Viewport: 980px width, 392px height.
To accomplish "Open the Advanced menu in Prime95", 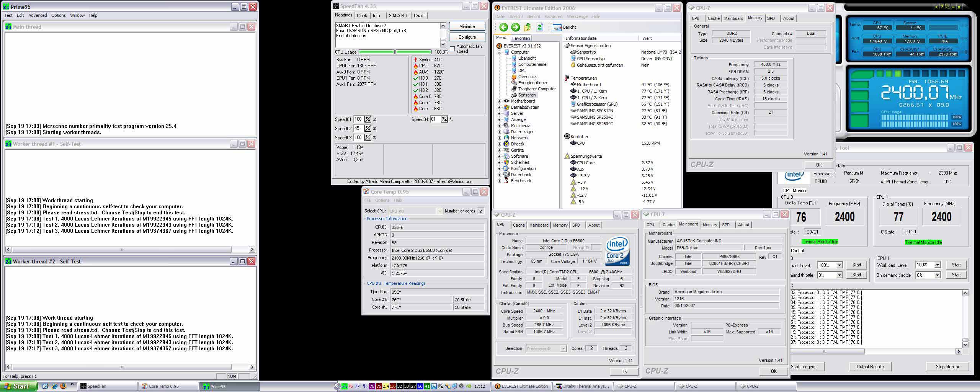I will [38, 15].
